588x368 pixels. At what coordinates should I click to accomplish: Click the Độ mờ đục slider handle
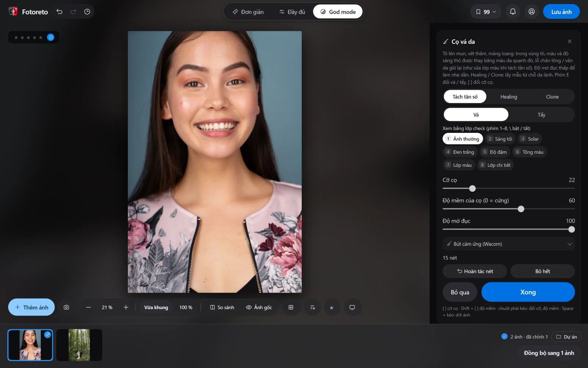pyautogui.click(x=571, y=229)
